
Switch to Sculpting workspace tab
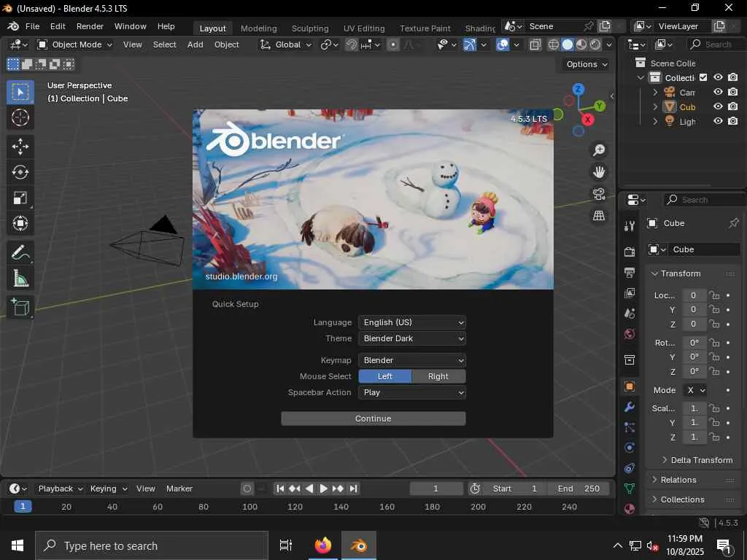click(310, 28)
